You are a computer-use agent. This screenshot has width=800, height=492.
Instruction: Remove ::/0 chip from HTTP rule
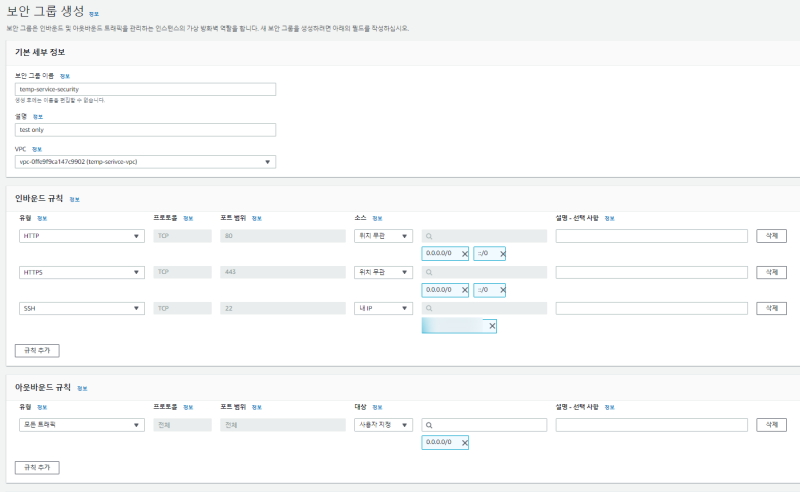502,254
